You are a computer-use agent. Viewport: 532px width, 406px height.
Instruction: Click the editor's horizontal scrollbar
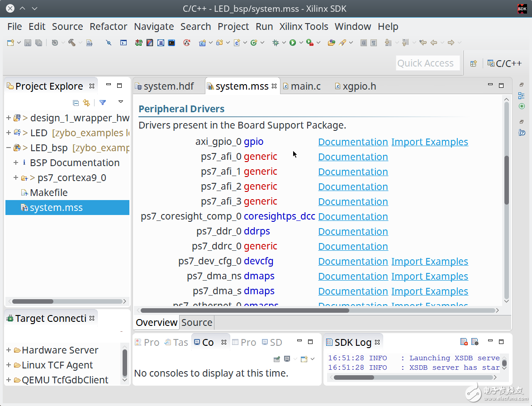click(244, 310)
